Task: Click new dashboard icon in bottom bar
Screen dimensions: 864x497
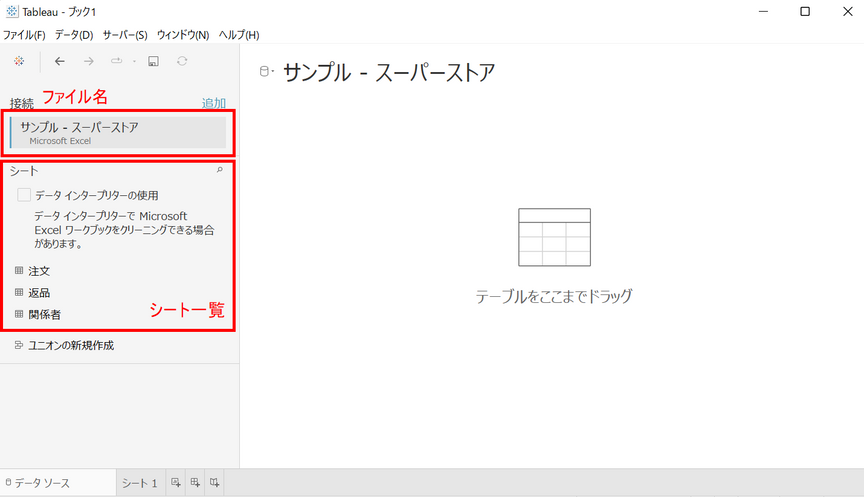Action: (195, 483)
